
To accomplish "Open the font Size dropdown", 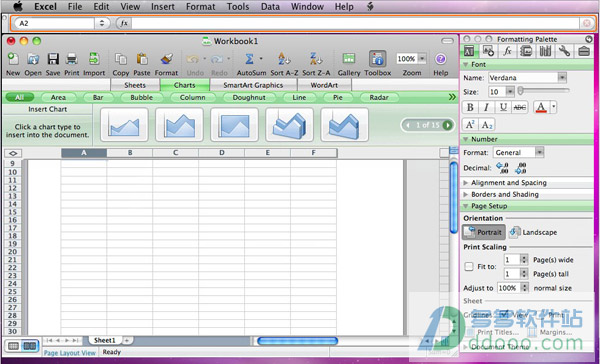I will pos(510,91).
